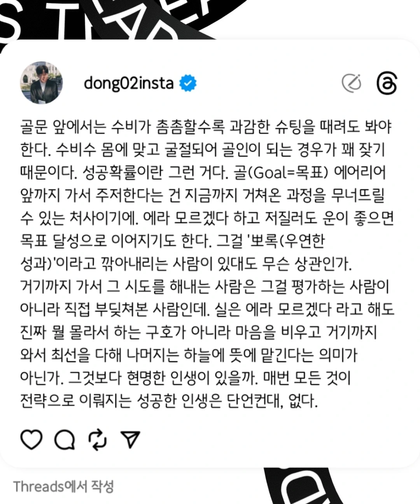
Task: Share the post with the paper plane icon
Action: [x=130, y=439]
